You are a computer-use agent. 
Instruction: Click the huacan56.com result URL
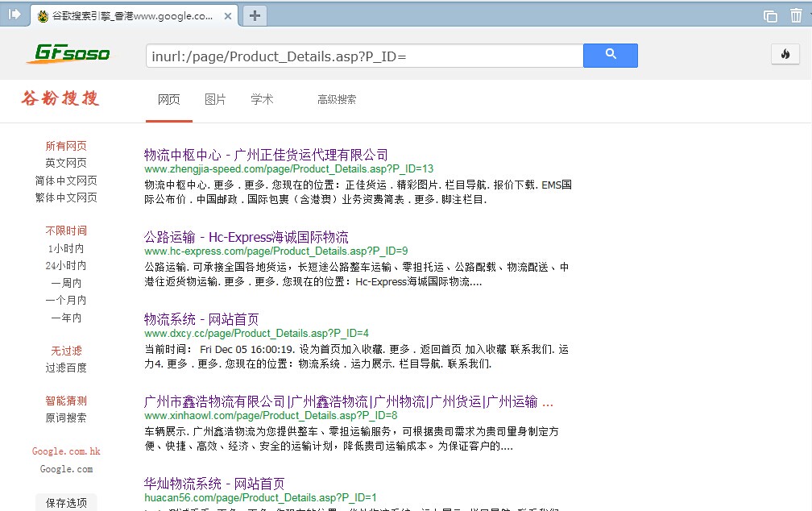coord(260,498)
